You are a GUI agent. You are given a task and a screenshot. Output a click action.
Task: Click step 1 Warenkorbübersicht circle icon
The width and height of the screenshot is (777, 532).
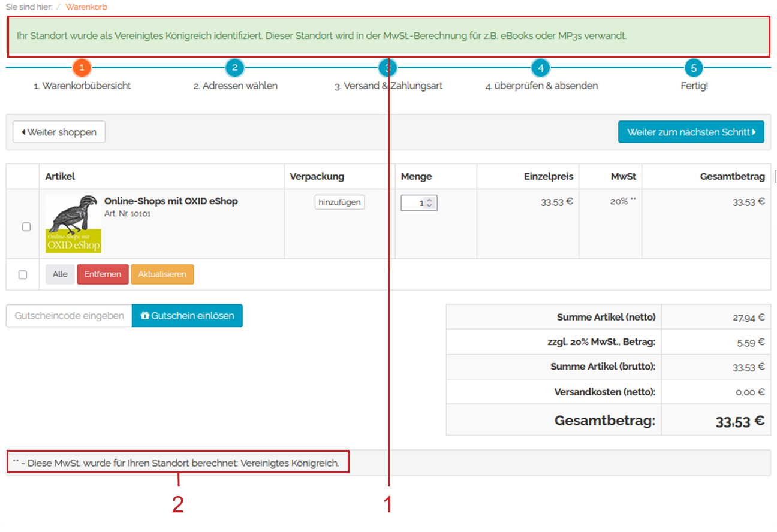pos(82,68)
